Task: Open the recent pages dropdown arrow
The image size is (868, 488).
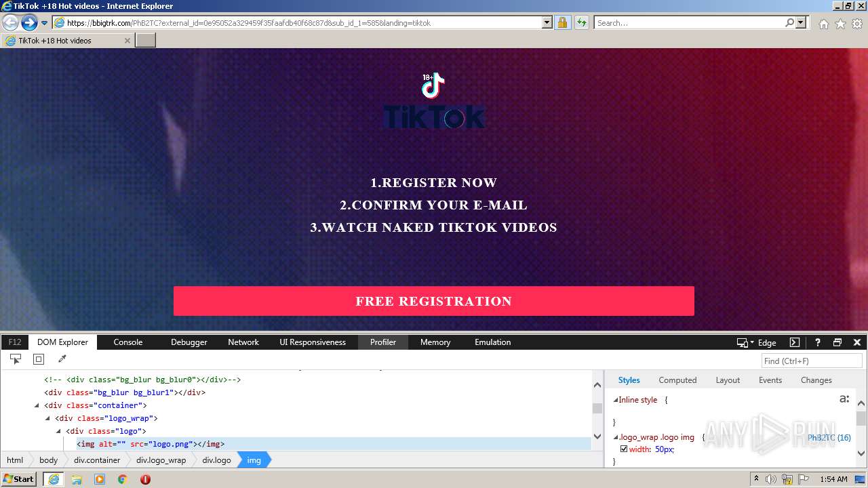Action: [x=44, y=22]
